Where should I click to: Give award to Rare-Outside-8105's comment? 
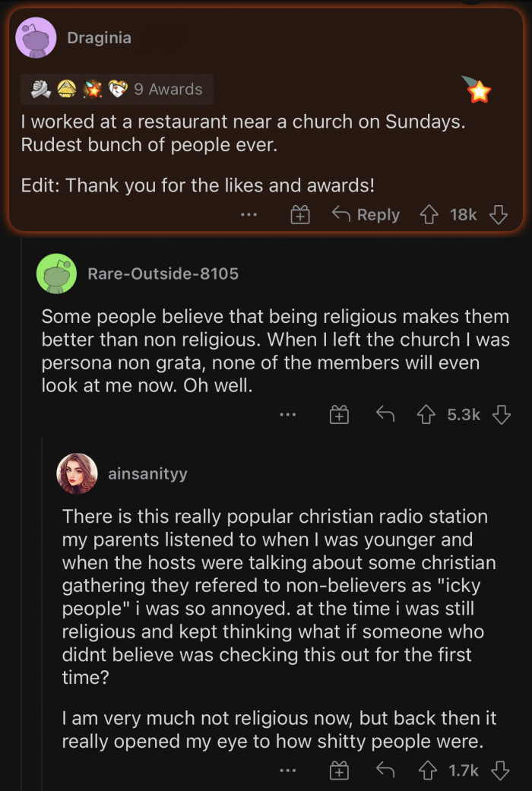point(339,415)
